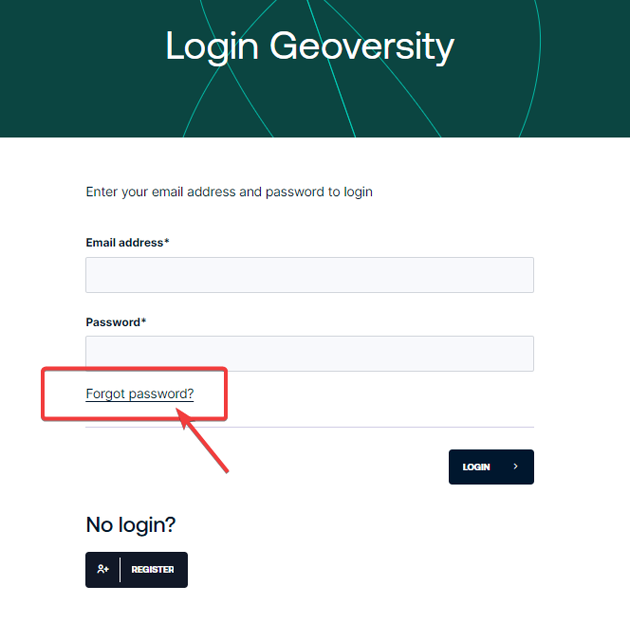Click the "Login Geoversity" page heading
Viewport: 630px width, 623px height.
pyautogui.click(x=309, y=46)
